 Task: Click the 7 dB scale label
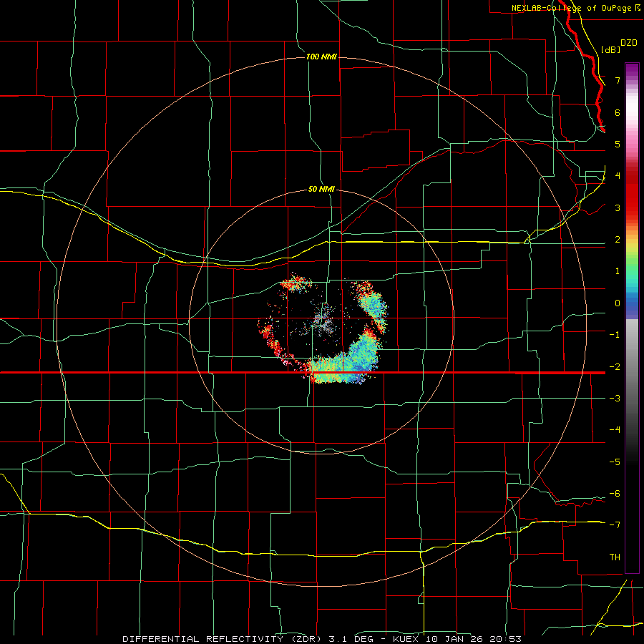pos(618,80)
